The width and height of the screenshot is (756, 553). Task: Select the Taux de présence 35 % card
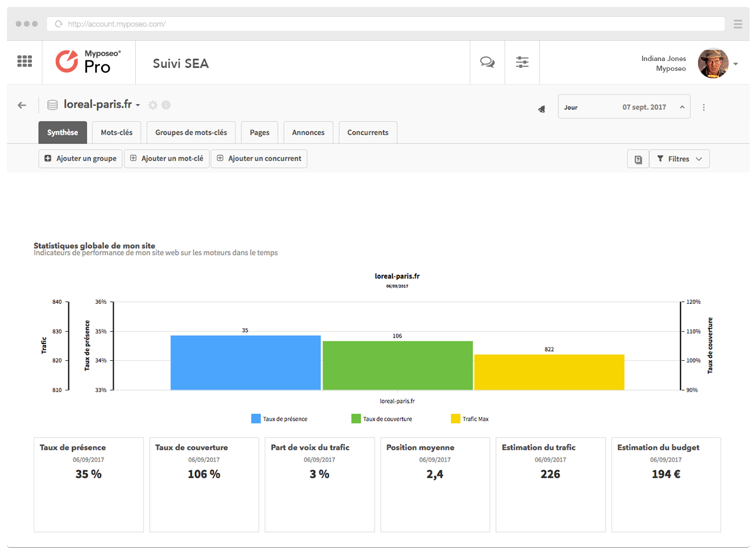(89, 484)
